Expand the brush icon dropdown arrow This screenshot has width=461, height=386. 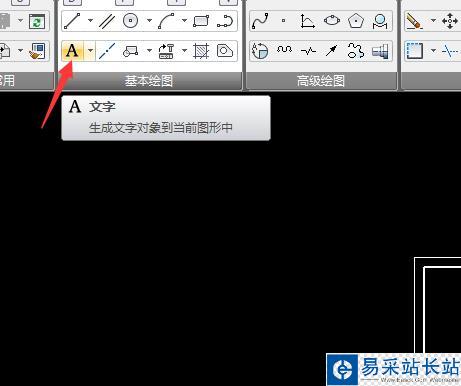tap(433, 21)
